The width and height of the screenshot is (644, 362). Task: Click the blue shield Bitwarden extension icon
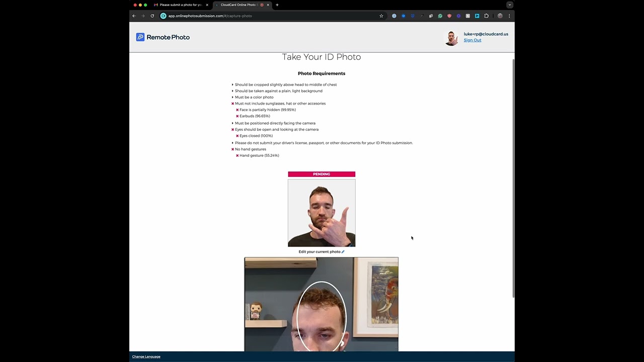point(413,16)
